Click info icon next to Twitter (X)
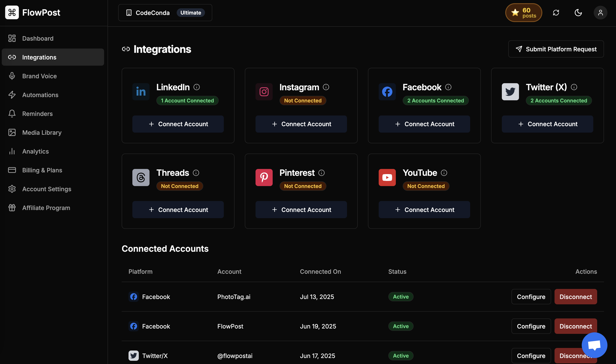Screen dimensions: 616x364 point(574,87)
